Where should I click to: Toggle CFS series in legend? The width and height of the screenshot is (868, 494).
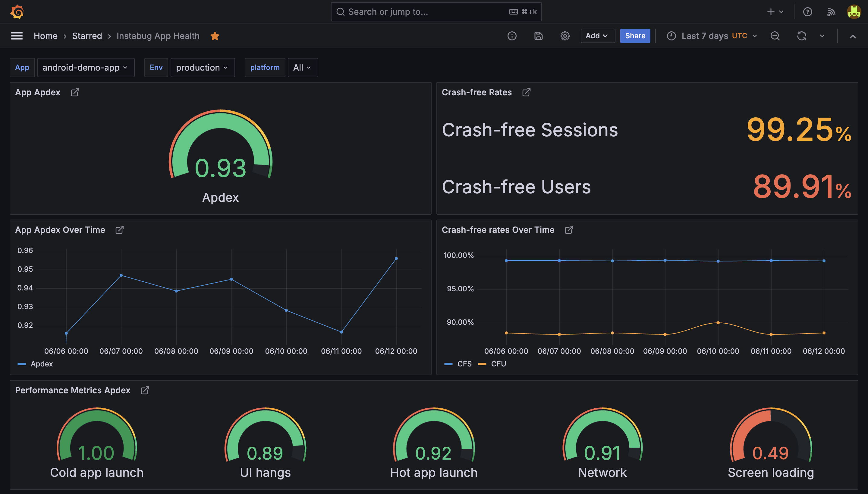click(x=464, y=364)
